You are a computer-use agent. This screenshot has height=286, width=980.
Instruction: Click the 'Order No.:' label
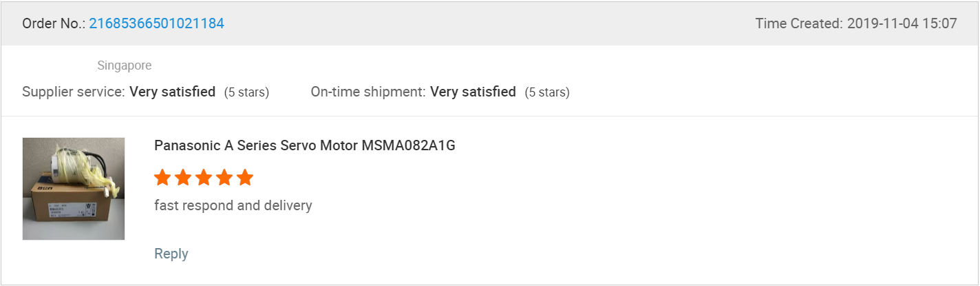pos(54,23)
